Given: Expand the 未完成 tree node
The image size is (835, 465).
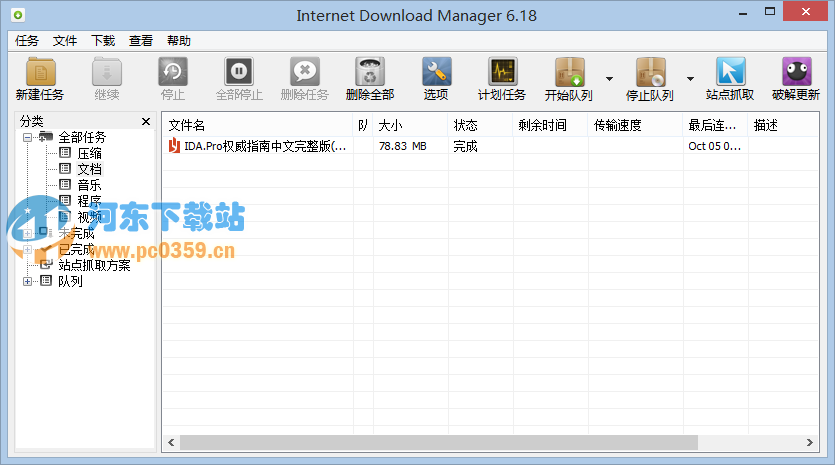Looking at the screenshot, I should [x=27, y=233].
